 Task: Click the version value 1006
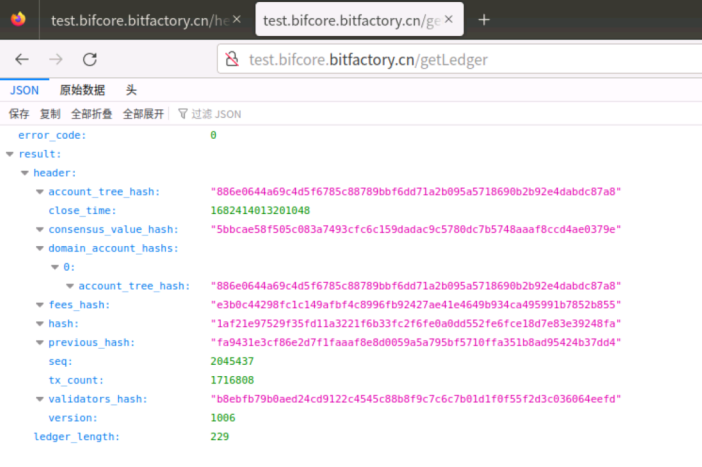pyautogui.click(x=223, y=418)
